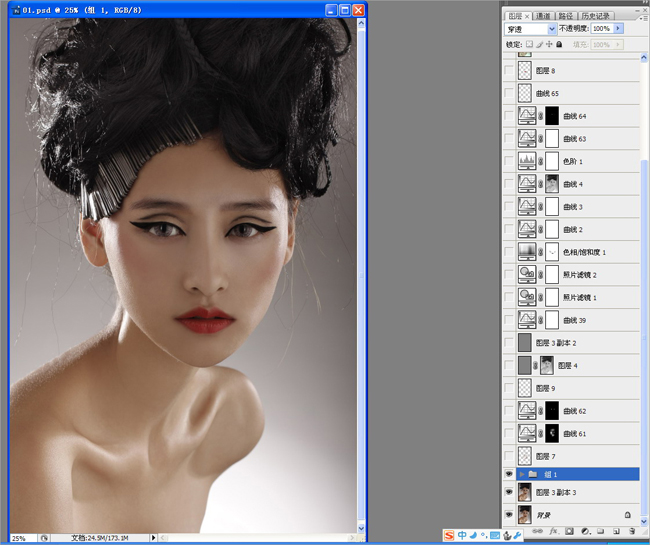Click the lock icon on 背景 layer
The width and height of the screenshot is (650, 545).
(628, 515)
